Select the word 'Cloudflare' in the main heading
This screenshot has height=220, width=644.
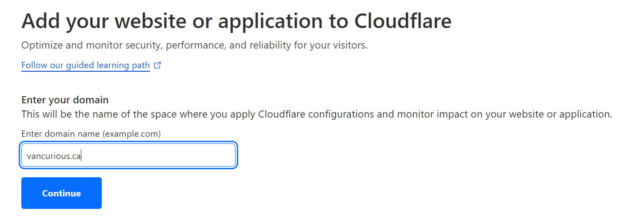pyautogui.click(x=403, y=20)
